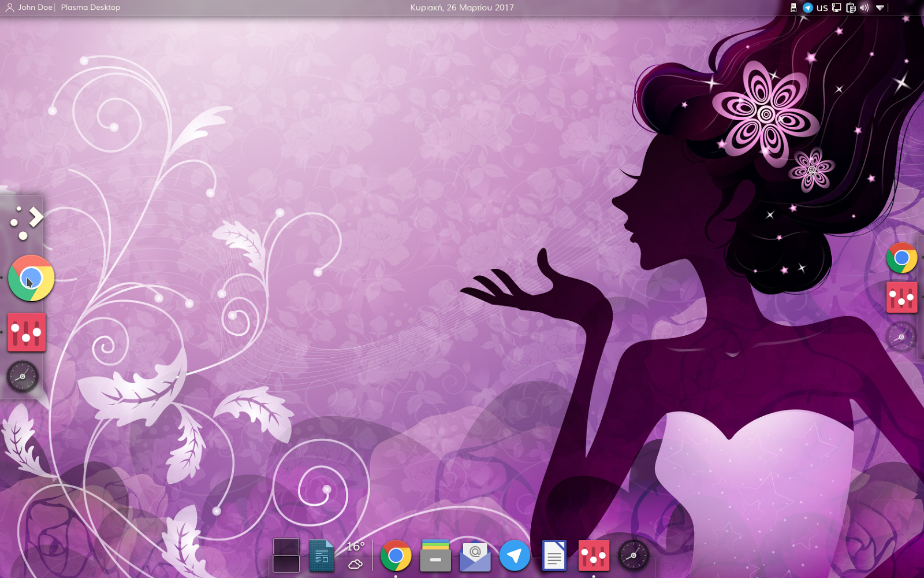Click the Plasma Desktop application title
Viewport: 924px width, 578px height.
(x=91, y=8)
